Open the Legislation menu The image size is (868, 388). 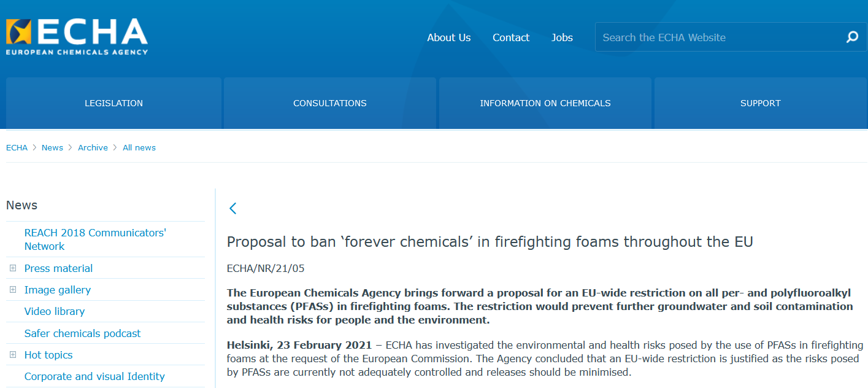tap(113, 103)
